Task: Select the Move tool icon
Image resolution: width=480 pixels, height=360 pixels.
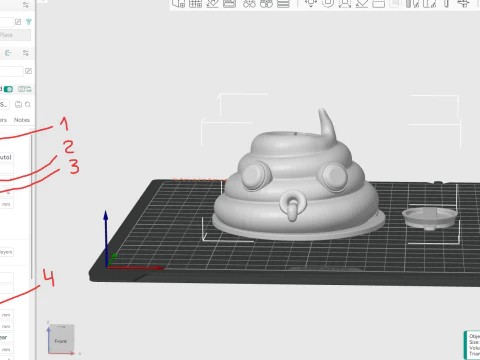Action: (311, 3)
